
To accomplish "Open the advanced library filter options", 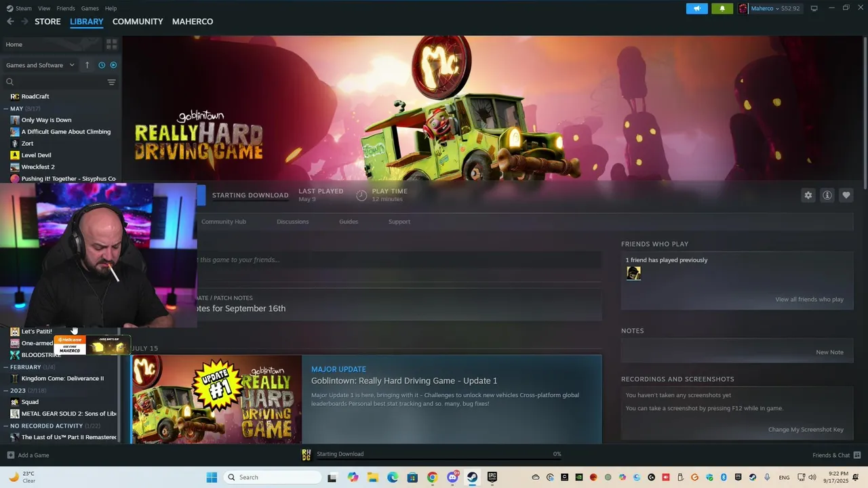I will click(x=111, y=82).
